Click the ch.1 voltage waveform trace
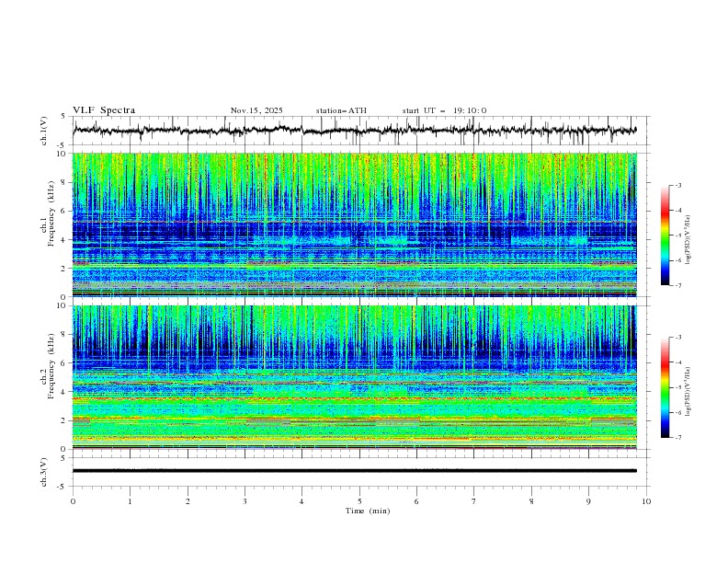728x563 pixels. coord(354,131)
